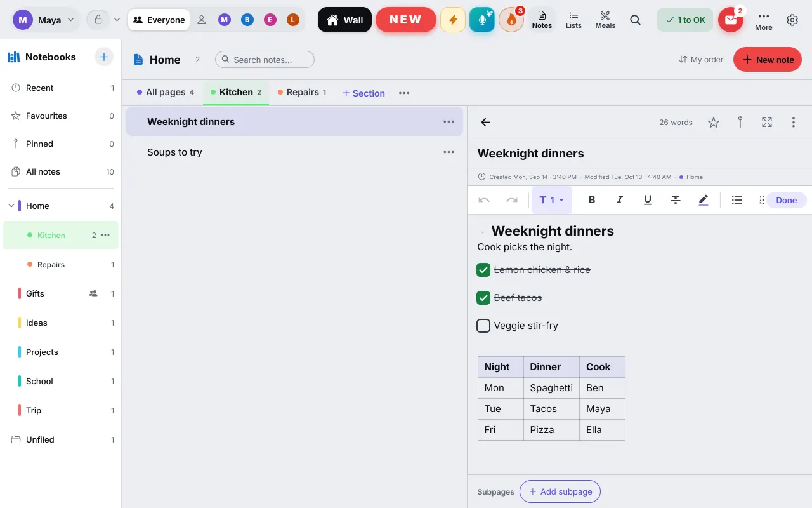Collapse the Weeknight dinners heading
The width and height of the screenshot is (812, 508).
pyautogui.click(x=482, y=232)
